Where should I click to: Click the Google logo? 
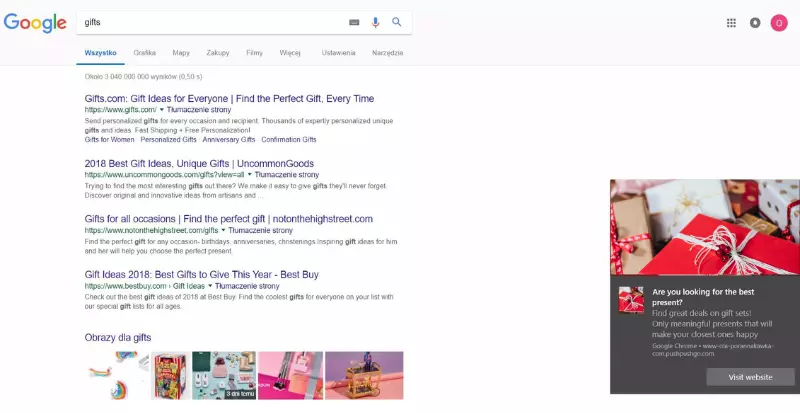point(35,23)
